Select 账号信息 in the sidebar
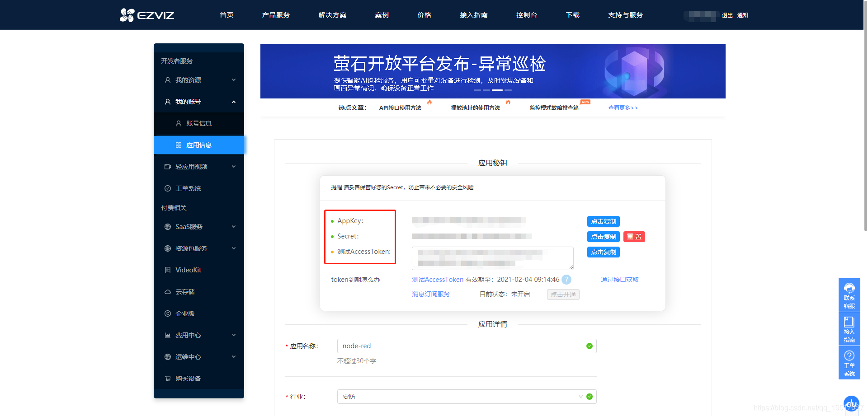 click(199, 123)
